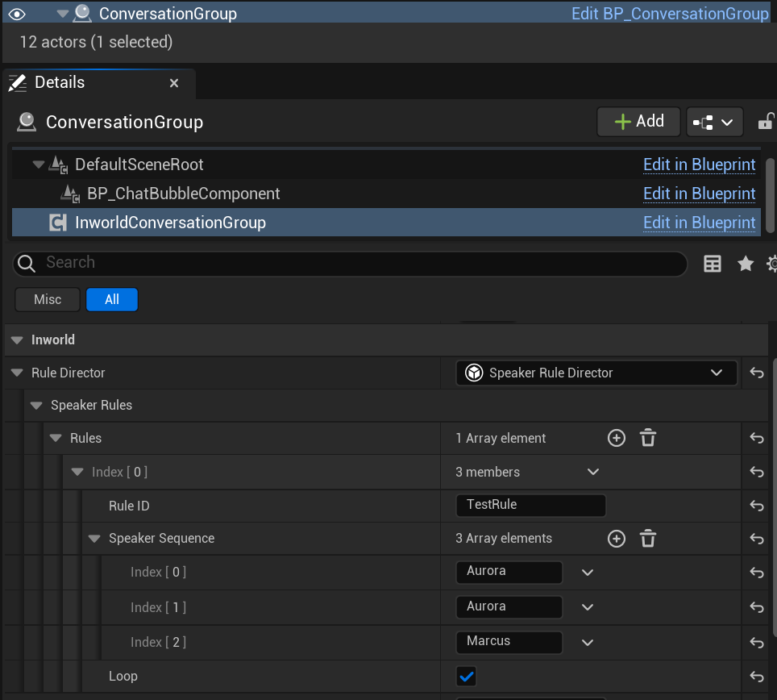Toggle the actor visibility eye icon

(x=16, y=13)
